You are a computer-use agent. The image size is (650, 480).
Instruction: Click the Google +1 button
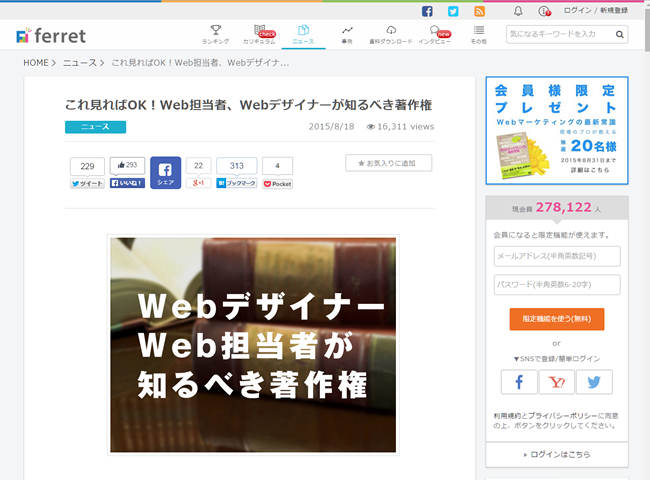(197, 184)
